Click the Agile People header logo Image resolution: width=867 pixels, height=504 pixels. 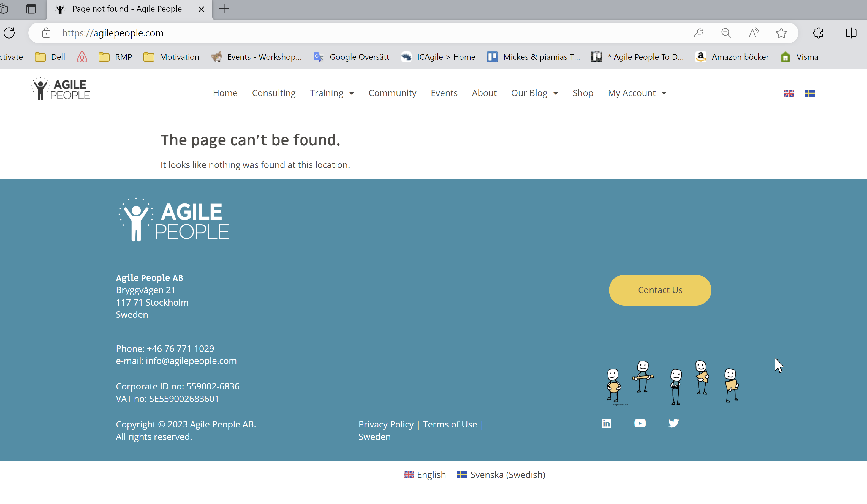[x=61, y=89]
